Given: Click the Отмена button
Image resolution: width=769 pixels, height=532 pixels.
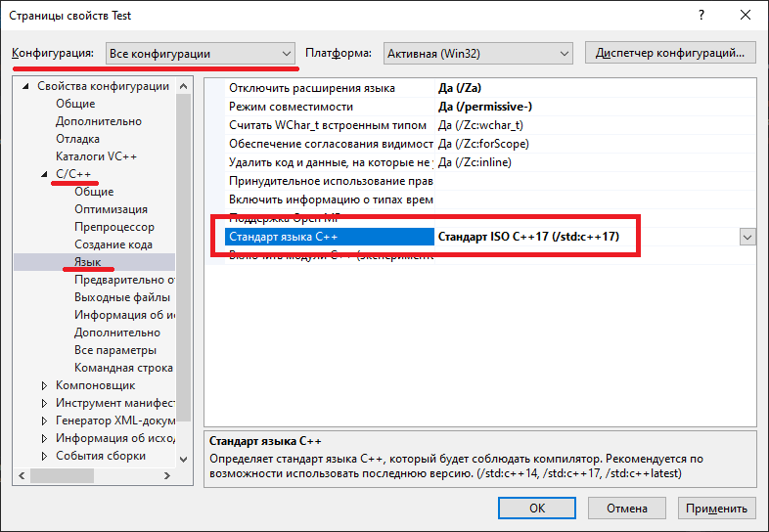Looking at the screenshot, I should pyautogui.click(x=627, y=508).
